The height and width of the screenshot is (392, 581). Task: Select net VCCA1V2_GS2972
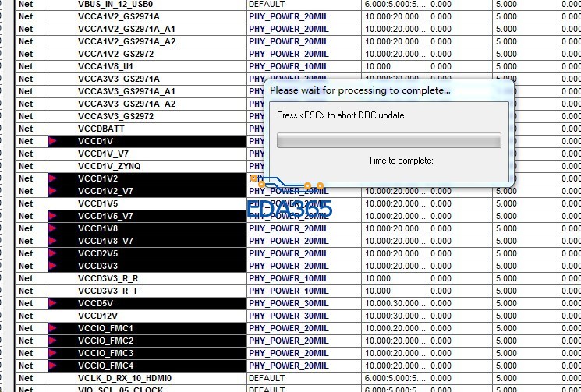pyautogui.click(x=115, y=54)
